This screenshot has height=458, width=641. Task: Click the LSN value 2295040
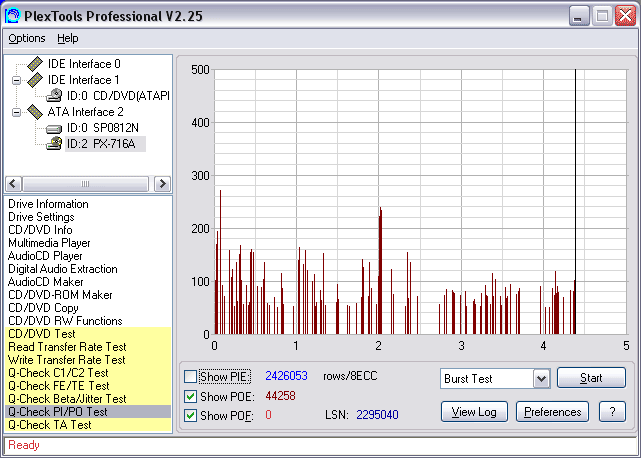click(377, 415)
